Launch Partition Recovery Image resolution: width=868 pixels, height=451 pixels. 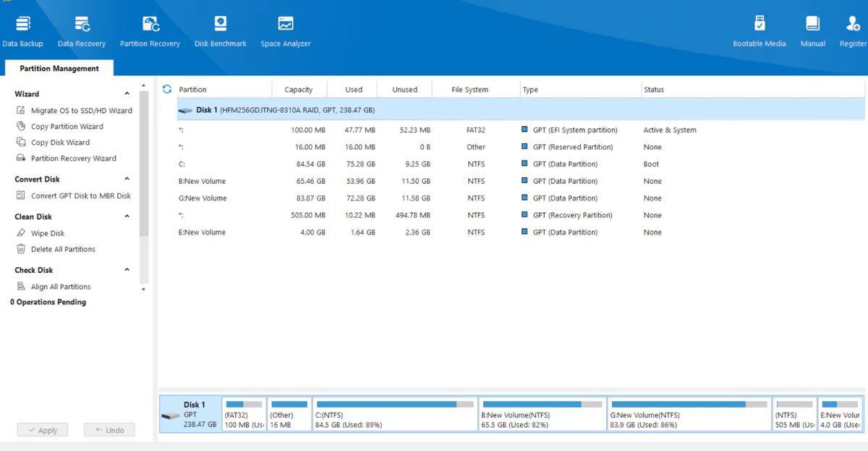[150, 29]
